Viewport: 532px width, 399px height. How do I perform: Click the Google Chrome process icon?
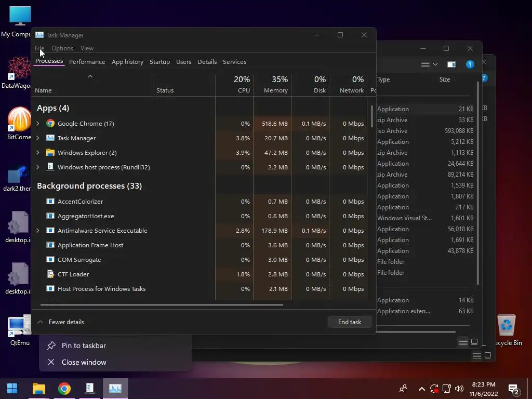[x=50, y=124]
